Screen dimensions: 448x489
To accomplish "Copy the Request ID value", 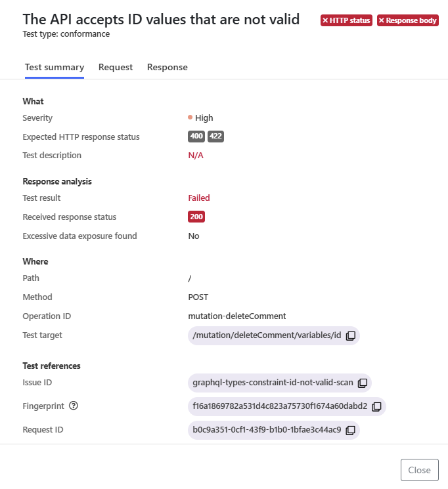I will coord(350,430).
